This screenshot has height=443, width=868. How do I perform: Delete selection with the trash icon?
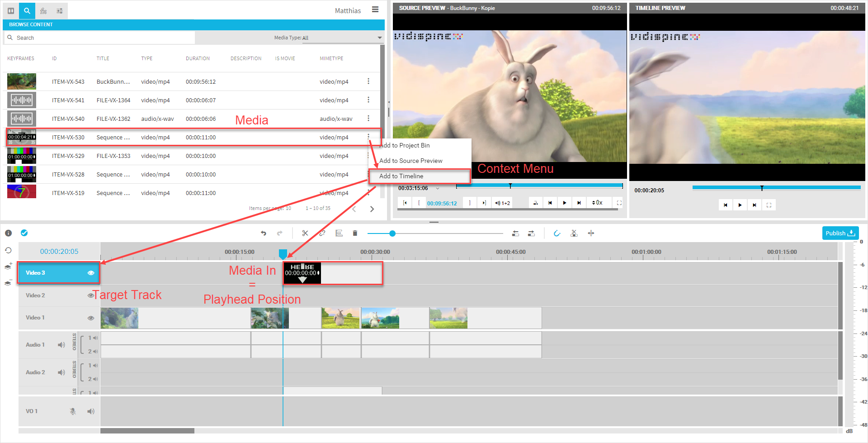tap(355, 233)
